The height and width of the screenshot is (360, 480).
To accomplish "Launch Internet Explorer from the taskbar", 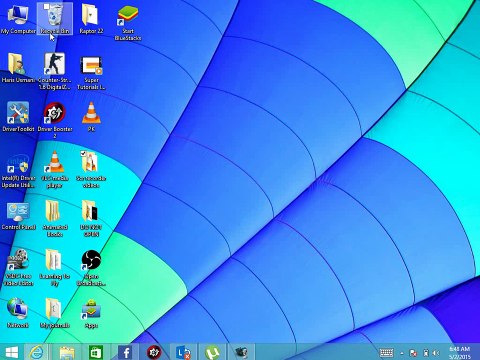I will pos(36,352).
